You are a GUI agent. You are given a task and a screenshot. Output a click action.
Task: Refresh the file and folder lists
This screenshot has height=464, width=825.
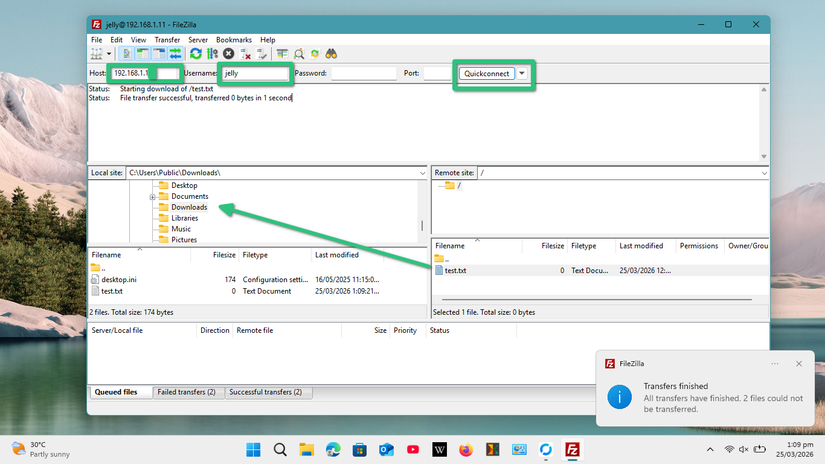click(x=196, y=54)
